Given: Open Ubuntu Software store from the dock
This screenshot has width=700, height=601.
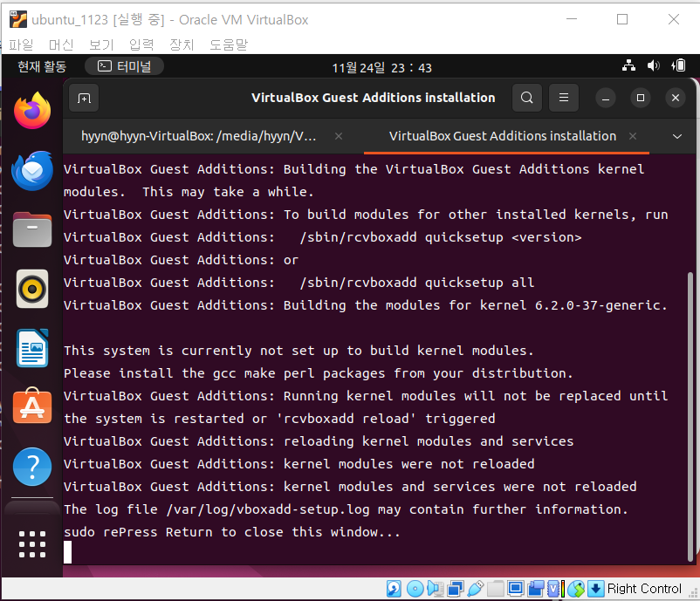Looking at the screenshot, I should point(32,406).
